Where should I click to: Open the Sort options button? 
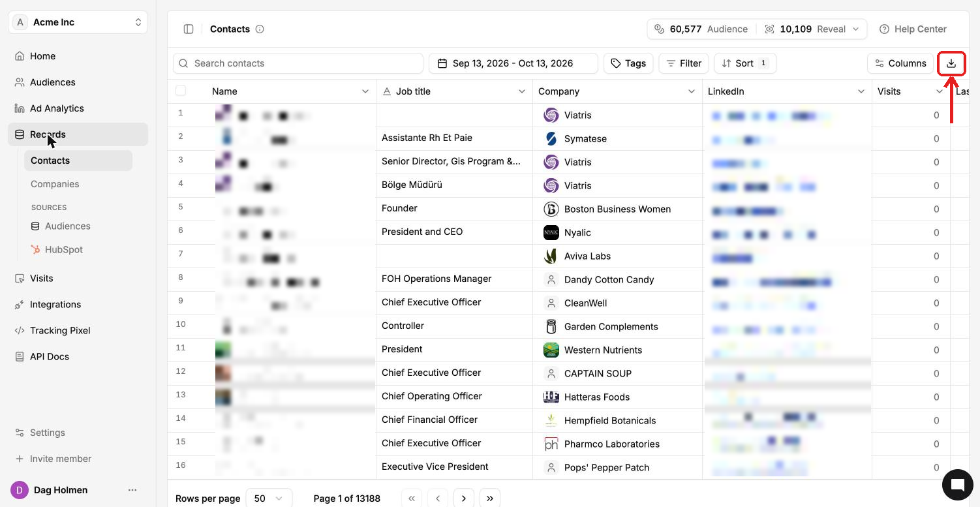point(745,63)
